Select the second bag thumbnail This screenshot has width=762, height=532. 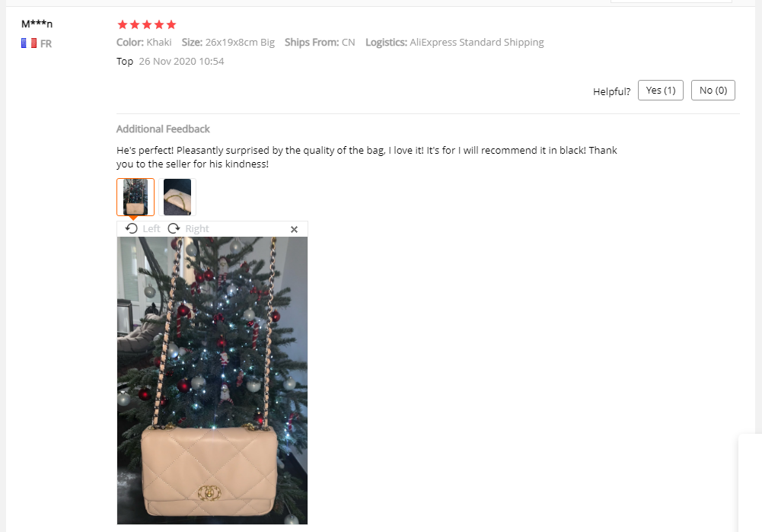[x=177, y=197]
